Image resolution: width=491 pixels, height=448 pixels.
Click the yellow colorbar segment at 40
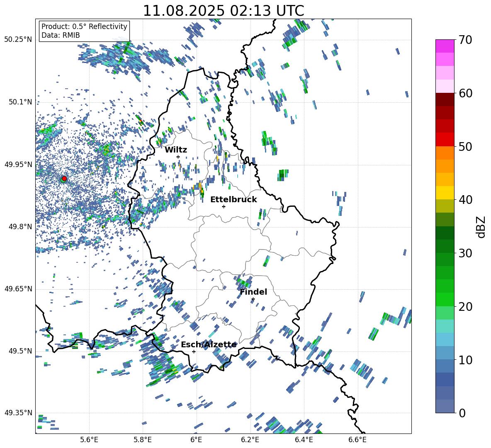[x=445, y=193]
